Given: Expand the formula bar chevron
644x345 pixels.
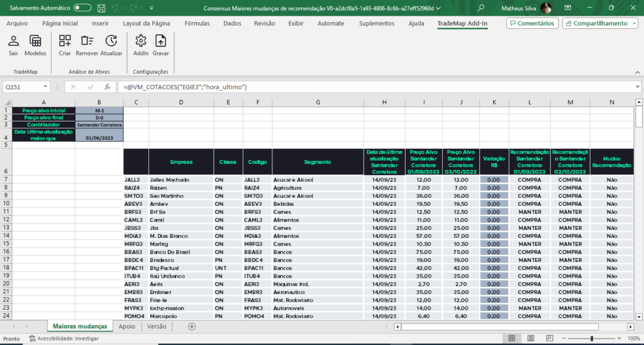Looking at the screenshot, I should [638, 87].
